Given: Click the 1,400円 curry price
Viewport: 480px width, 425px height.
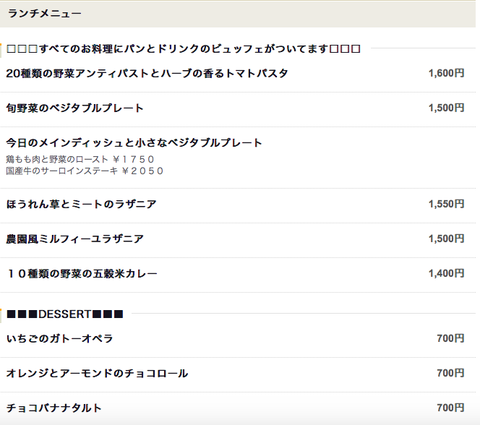Looking at the screenshot, I should (x=446, y=274).
